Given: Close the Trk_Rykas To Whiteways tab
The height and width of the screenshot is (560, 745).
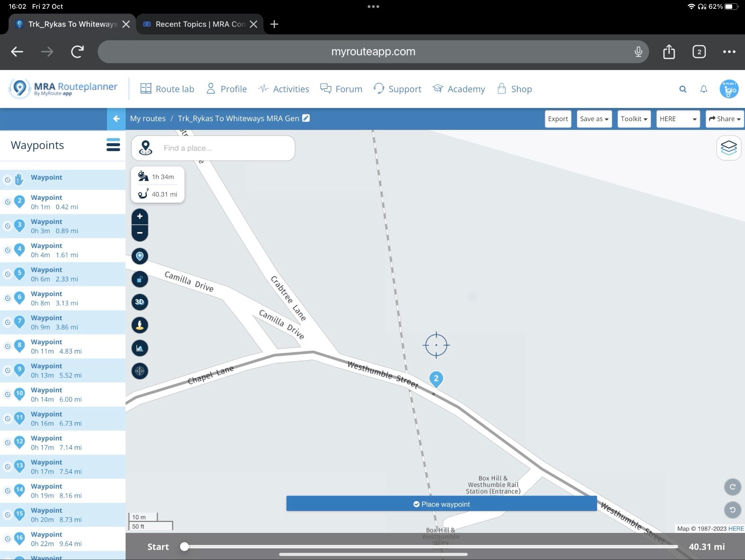Looking at the screenshot, I should pos(126,24).
